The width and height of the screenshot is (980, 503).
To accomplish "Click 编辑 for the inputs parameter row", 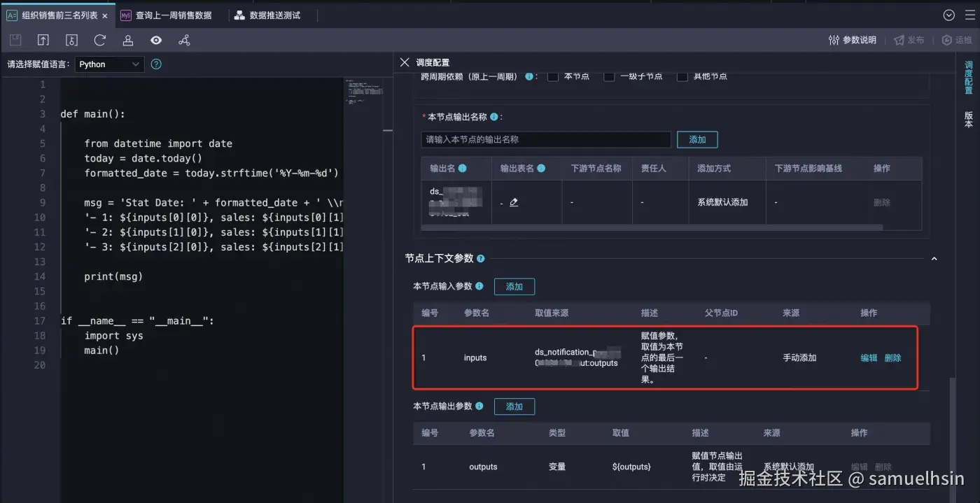I will click(x=869, y=357).
